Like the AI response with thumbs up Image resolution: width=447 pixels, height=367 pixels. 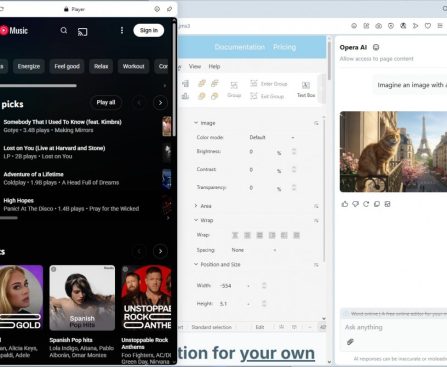pyautogui.click(x=345, y=204)
